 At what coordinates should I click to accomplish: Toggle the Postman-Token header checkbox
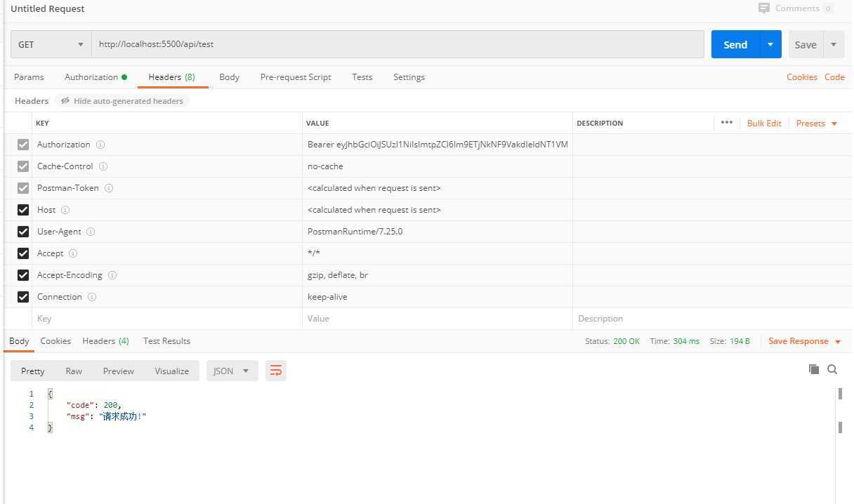click(x=23, y=188)
